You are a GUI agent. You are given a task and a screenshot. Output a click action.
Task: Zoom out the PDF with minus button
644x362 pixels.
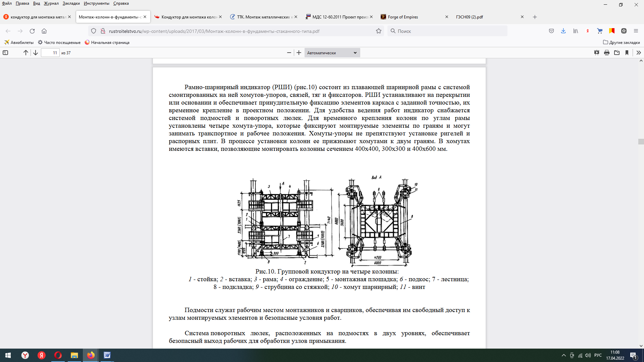(289, 53)
